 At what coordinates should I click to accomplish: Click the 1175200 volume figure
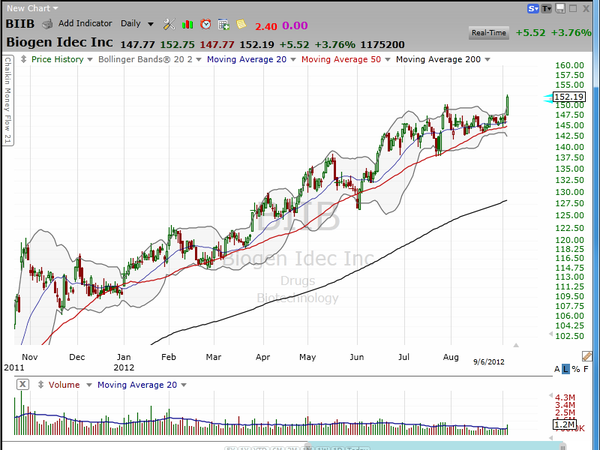tap(383, 44)
